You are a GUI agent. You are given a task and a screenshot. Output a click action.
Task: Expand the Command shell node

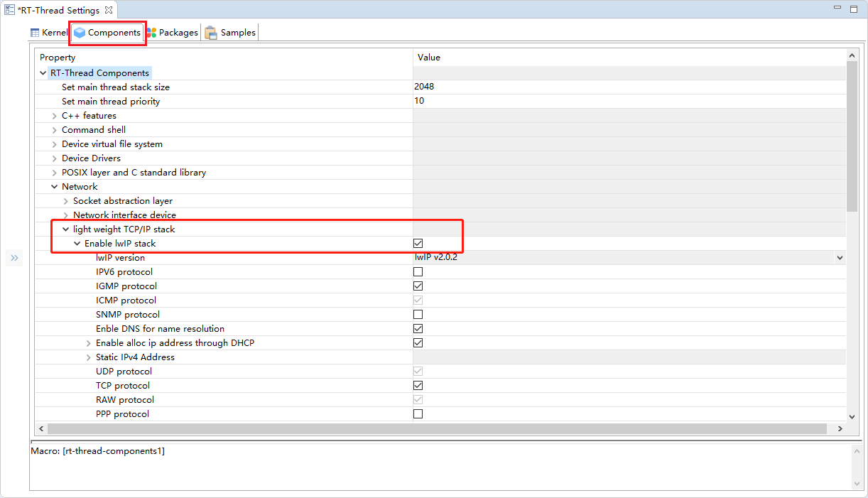coord(54,130)
